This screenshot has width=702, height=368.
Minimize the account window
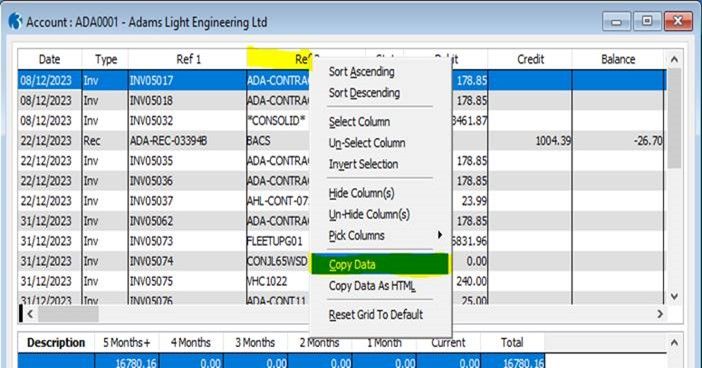(x=616, y=21)
